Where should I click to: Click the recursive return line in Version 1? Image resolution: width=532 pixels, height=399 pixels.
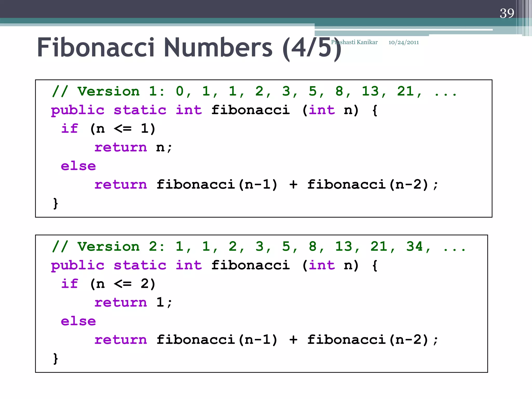pos(266,185)
